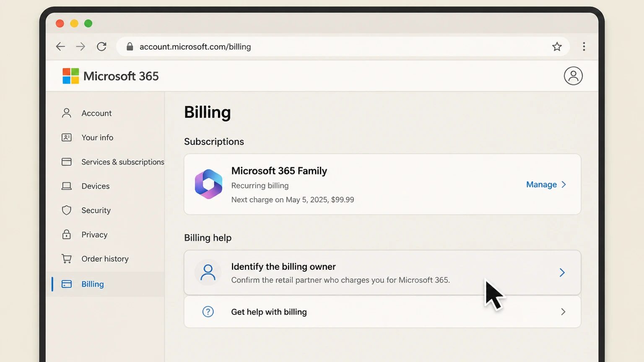The width and height of the screenshot is (644, 362).
Task: View Order history in sidebar
Action: 105,259
